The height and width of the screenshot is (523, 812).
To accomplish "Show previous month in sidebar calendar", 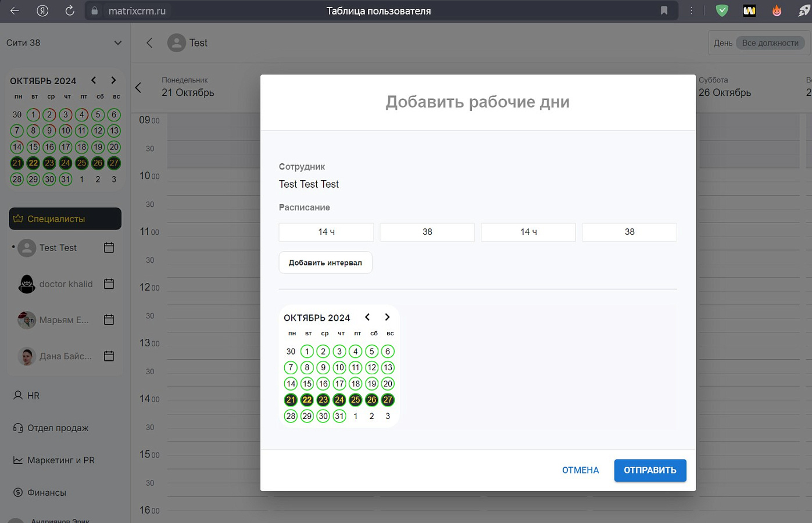I will point(94,80).
